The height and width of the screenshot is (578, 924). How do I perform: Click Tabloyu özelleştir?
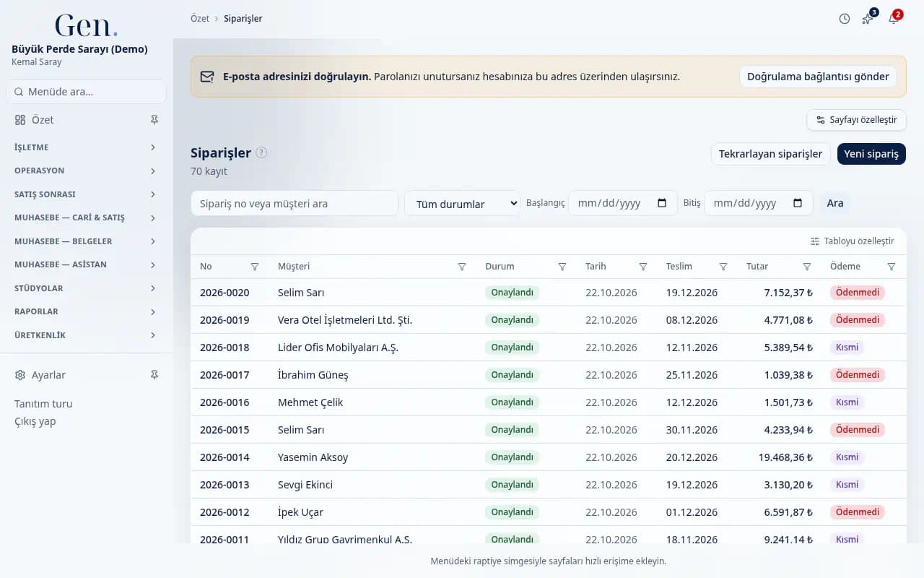853,241
